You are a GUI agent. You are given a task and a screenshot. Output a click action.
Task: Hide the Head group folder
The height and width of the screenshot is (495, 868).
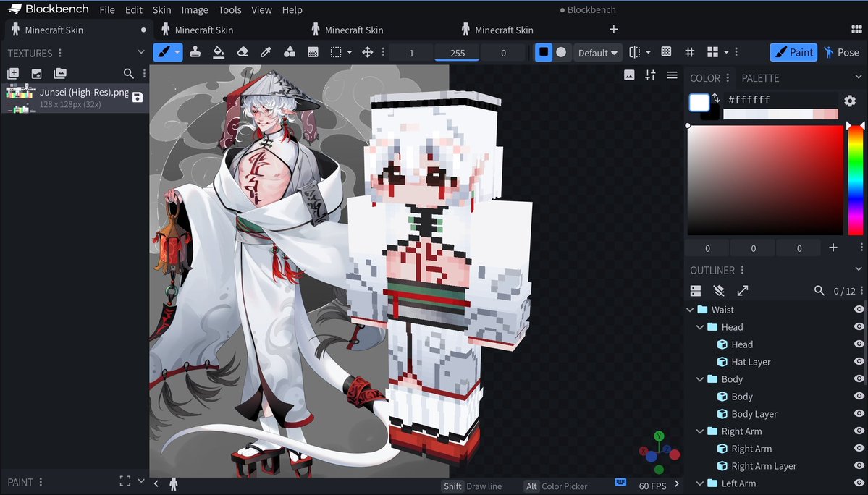[859, 327]
